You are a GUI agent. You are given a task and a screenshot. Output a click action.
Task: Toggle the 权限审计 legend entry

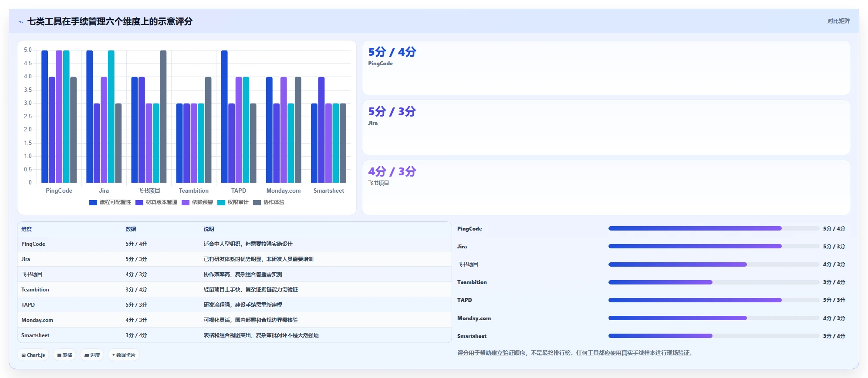(x=233, y=202)
